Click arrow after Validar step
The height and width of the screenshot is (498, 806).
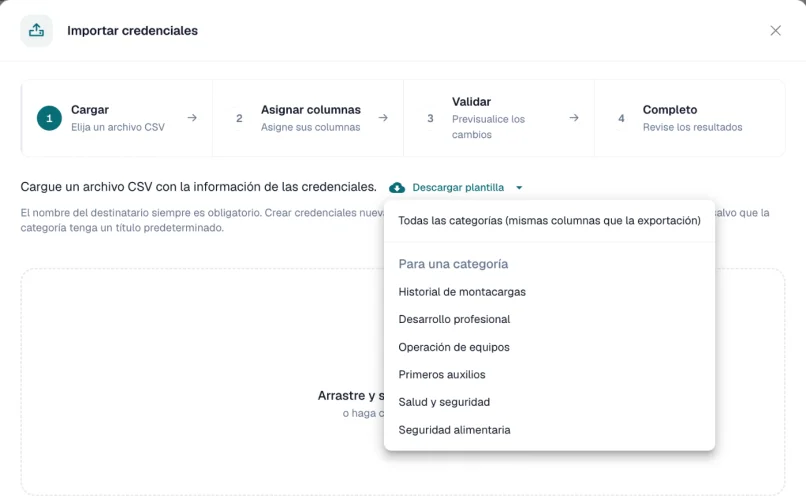pyautogui.click(x=574, y=118)
